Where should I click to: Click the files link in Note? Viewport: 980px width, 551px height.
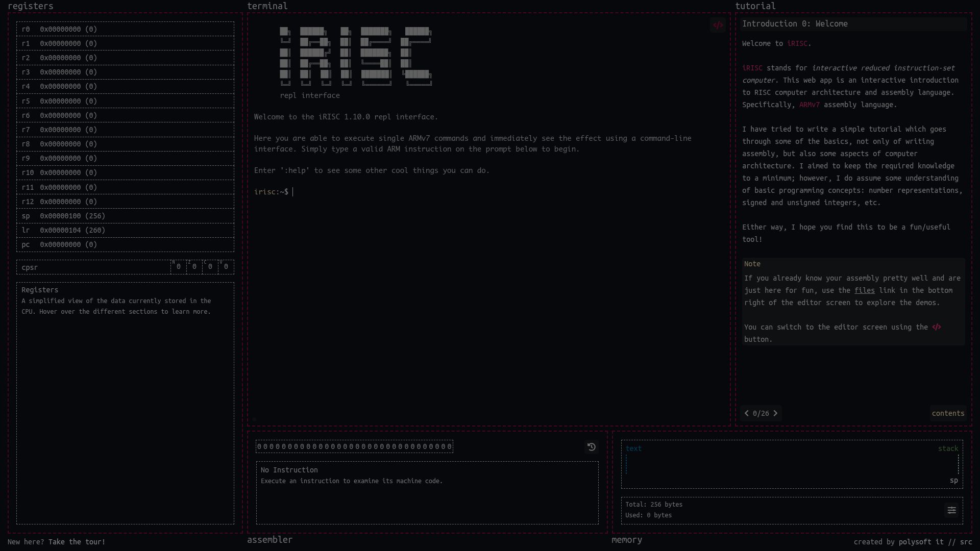tap(864, 290)
